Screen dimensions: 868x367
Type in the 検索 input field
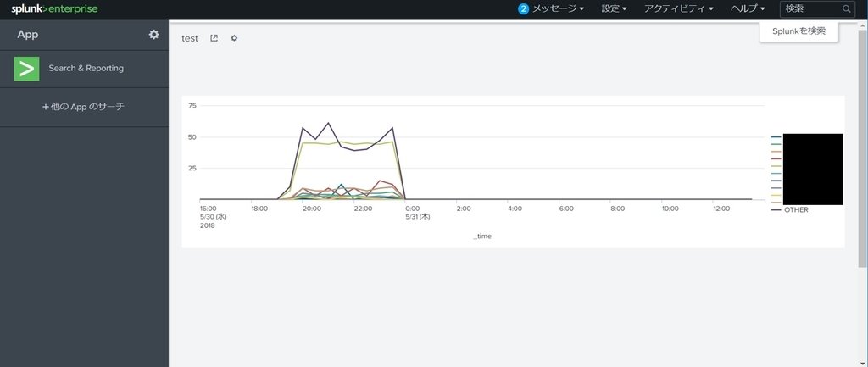(x=810, y=8)
